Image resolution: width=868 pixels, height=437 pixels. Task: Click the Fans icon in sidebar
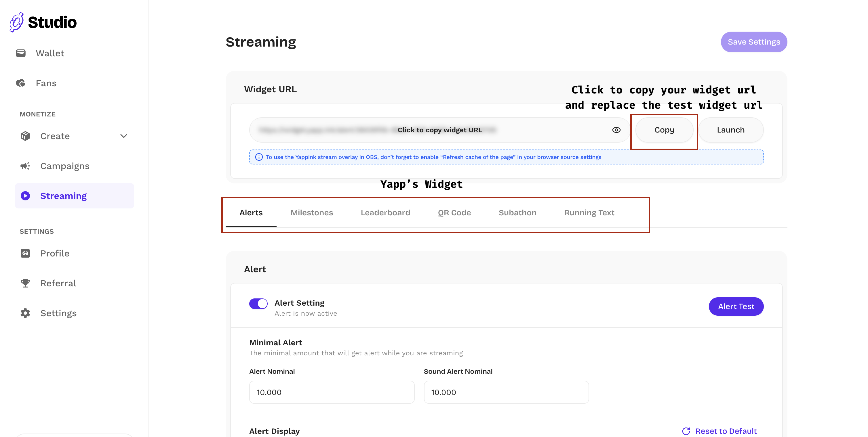[20, 83]
